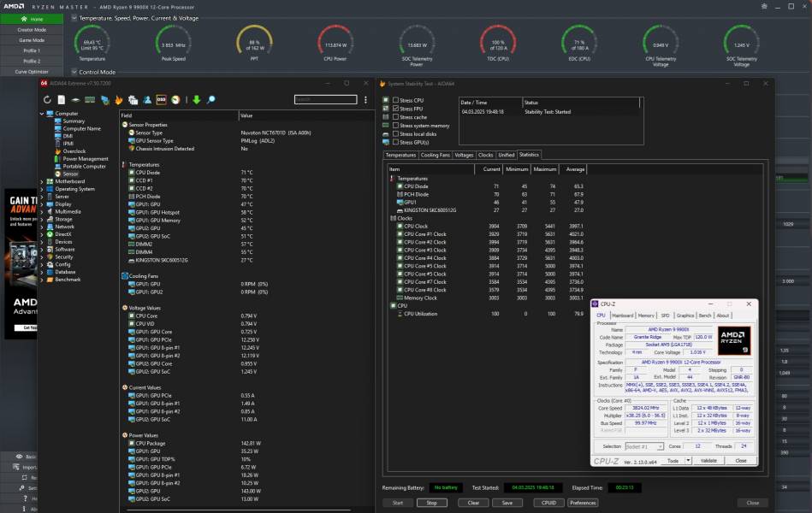
Task: Click the AIDA64 search input field
Action: (x=325, y=99)
